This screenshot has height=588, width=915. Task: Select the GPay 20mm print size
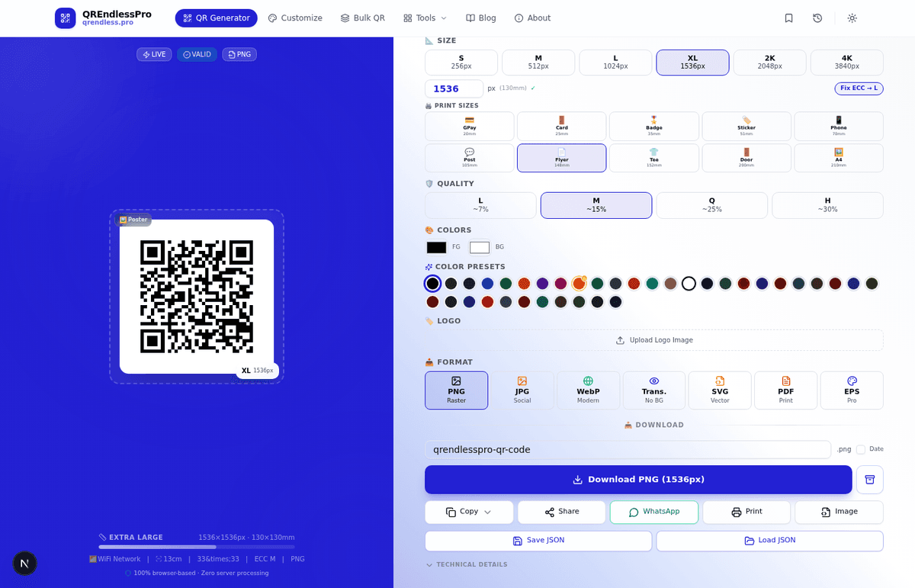pos(470,127)
